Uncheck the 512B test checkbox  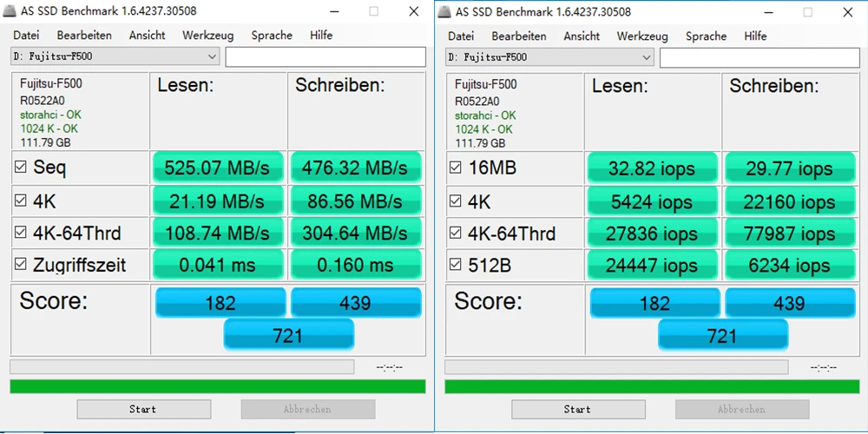(455, 265)
